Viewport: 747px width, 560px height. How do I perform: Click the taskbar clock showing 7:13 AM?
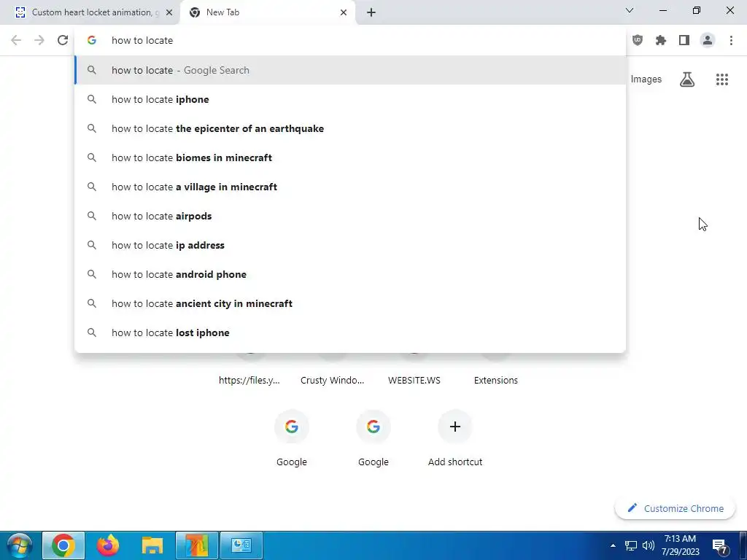[681, 545]
